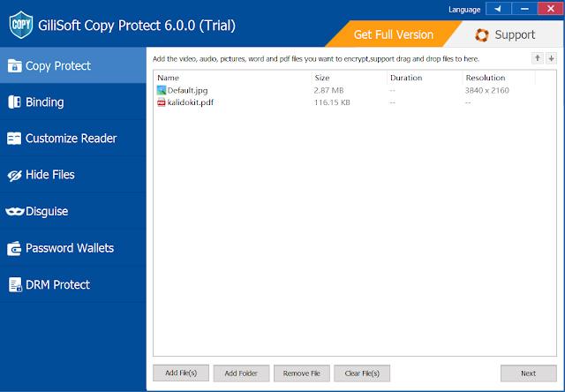Image resolution: width=565 pixels, height=392 pixels.
Task: Click the Language label text
Action: click(464, 10)
